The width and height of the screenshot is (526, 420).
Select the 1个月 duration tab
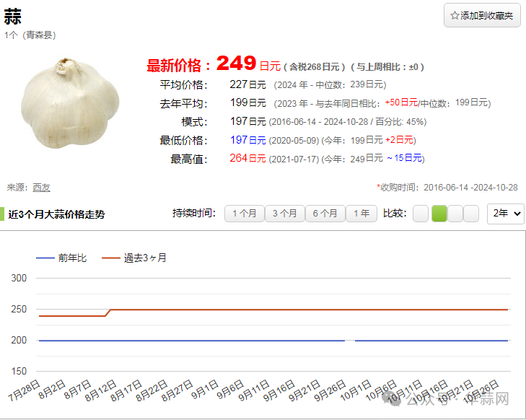(x=244, y=214)
